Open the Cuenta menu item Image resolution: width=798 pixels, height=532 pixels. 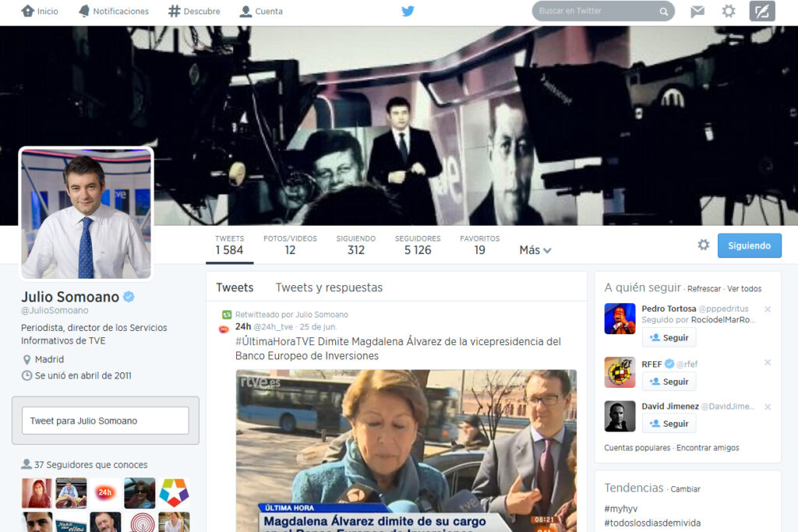pyautogui.click(x=261, y=11)
